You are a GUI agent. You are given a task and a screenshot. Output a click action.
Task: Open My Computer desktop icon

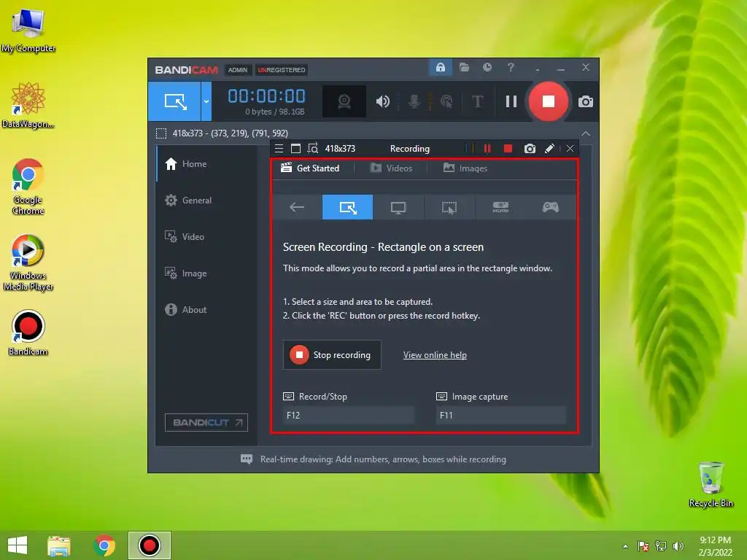click(x=28, y=29)
